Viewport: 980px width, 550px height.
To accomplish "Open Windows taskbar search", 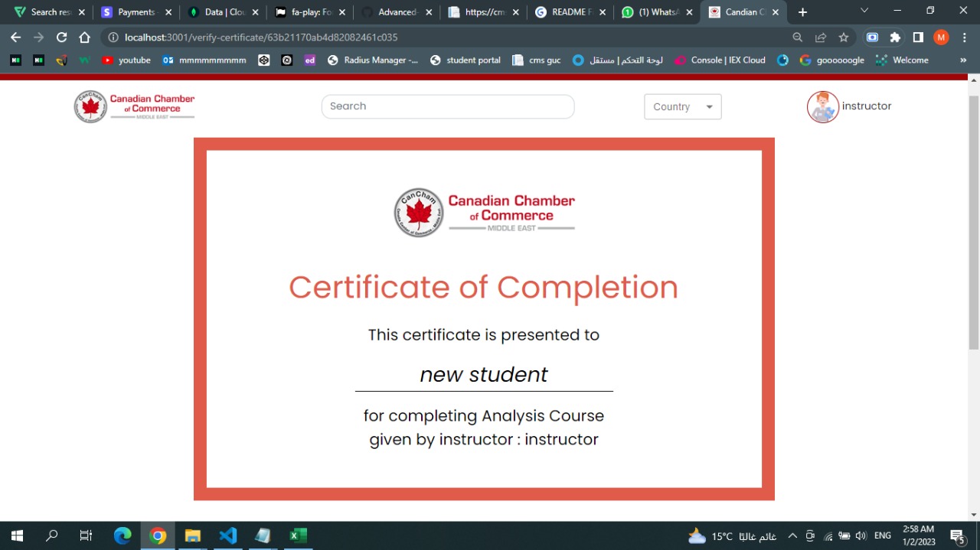I will 51,535.
